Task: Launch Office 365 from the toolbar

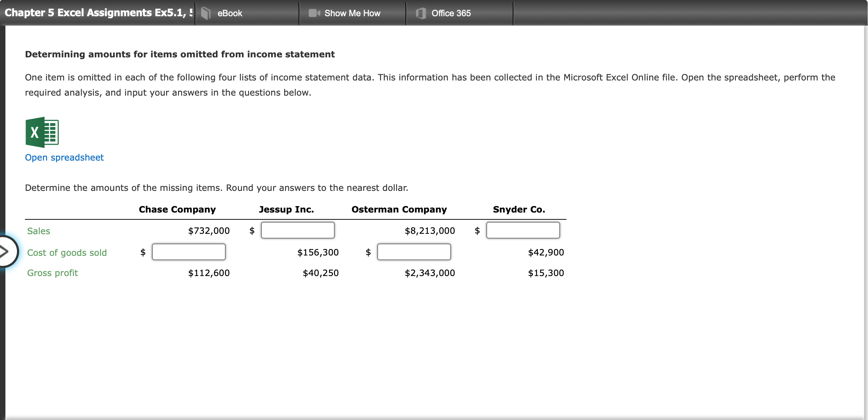Action: tap(451, 13)
